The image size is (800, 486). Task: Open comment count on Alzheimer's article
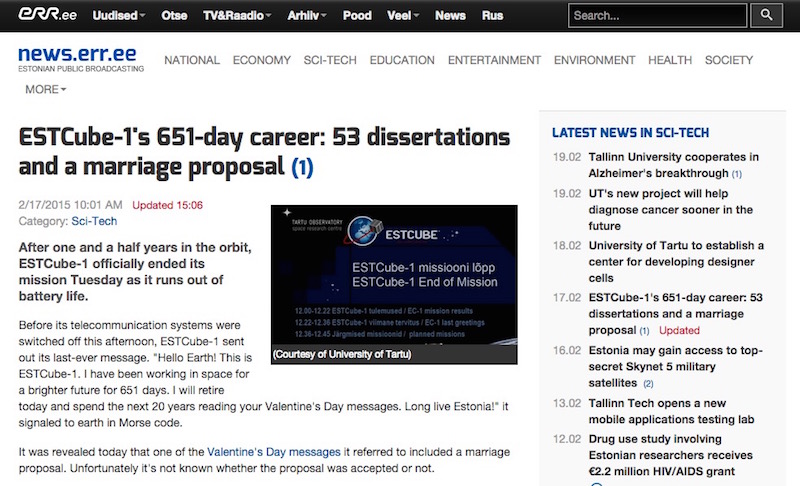[737, 174]
